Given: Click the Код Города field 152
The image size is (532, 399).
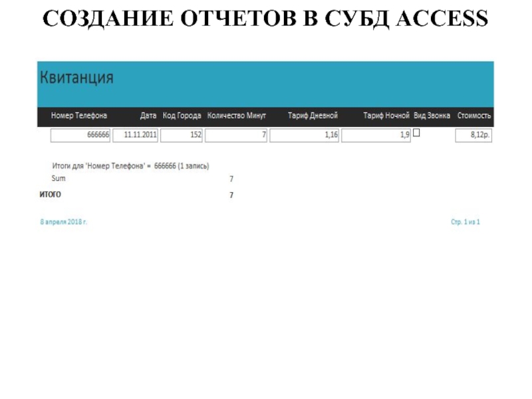Looking at the screenshot, I should point(181,135).
